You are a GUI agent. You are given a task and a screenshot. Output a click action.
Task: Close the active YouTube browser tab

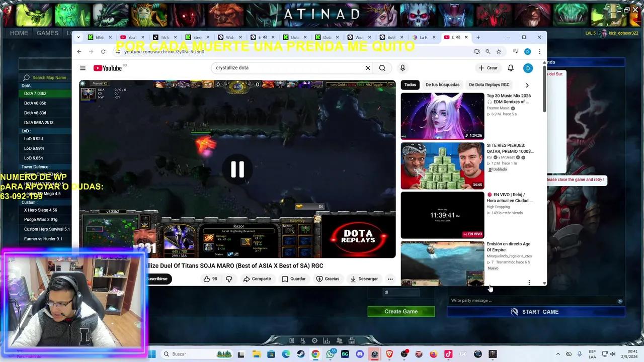click(x=466, y=37)
